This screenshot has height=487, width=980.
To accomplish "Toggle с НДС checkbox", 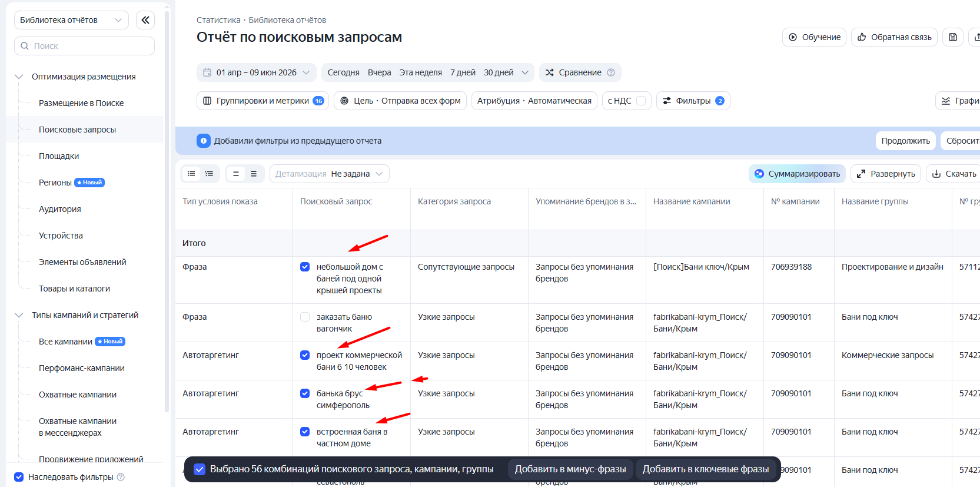I will 641,101.
